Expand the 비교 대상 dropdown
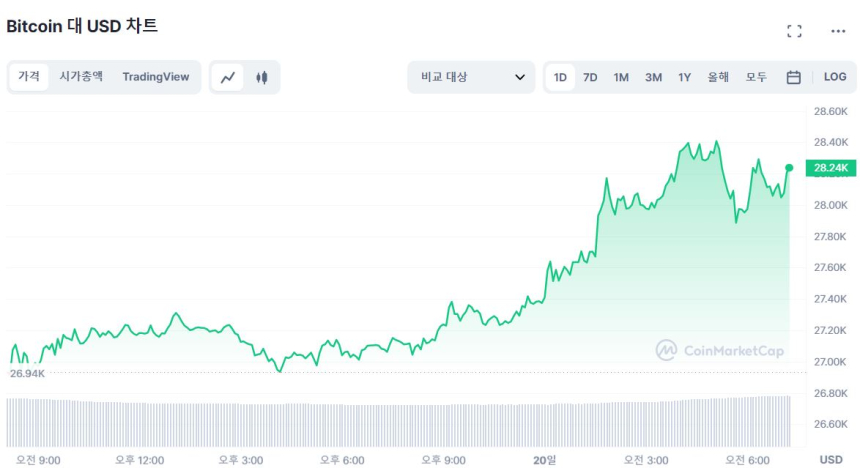 click(470, 77)
